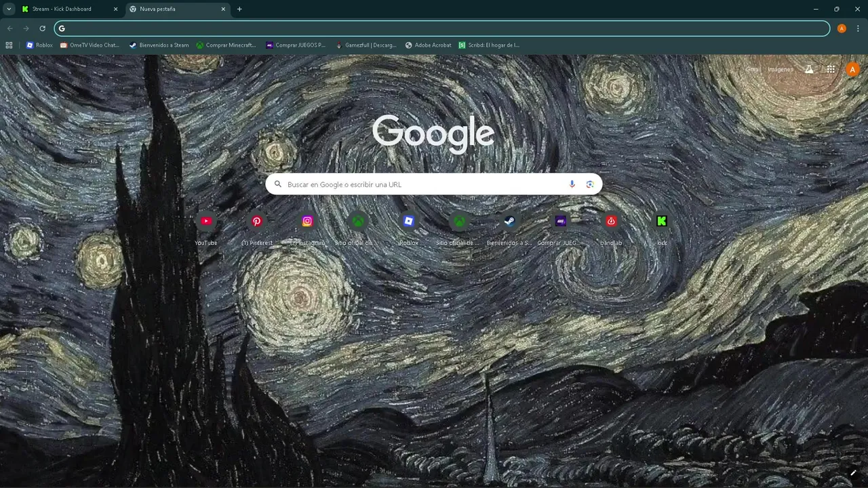Open the 'Comprar JUEGOS P...' bookmark
The height and width of the screenshot is (488, 868).
coord(296,45)
